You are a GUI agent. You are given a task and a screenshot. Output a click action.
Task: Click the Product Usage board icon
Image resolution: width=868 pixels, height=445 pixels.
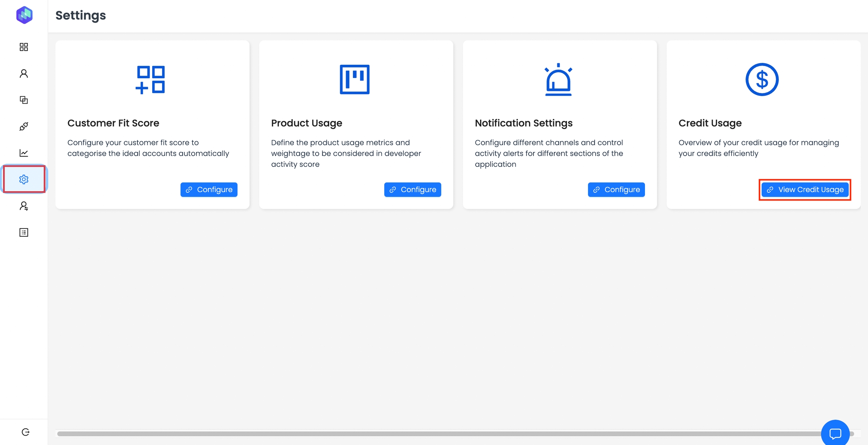click(x=355, y=79)
